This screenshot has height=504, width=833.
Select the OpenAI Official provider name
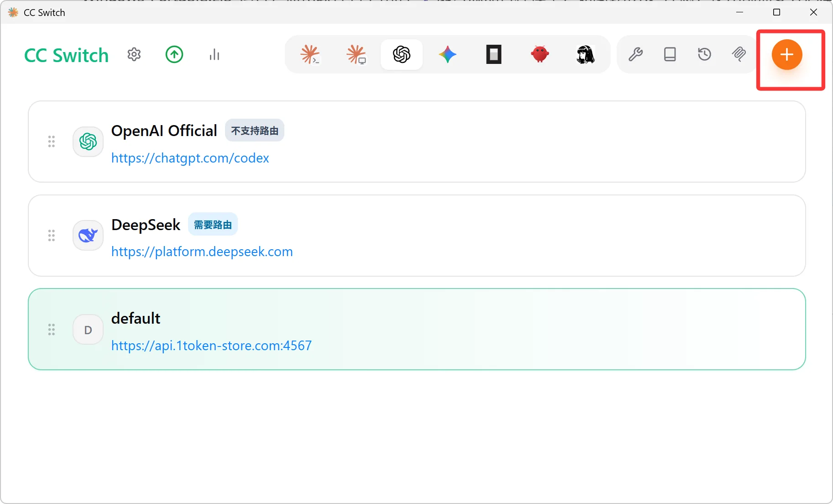164,131
